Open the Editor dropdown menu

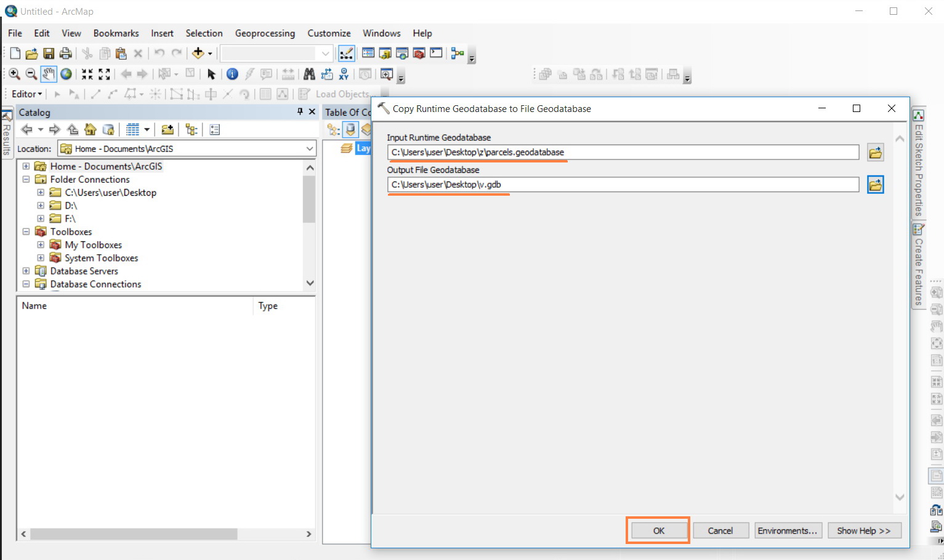tap(27, 94)
